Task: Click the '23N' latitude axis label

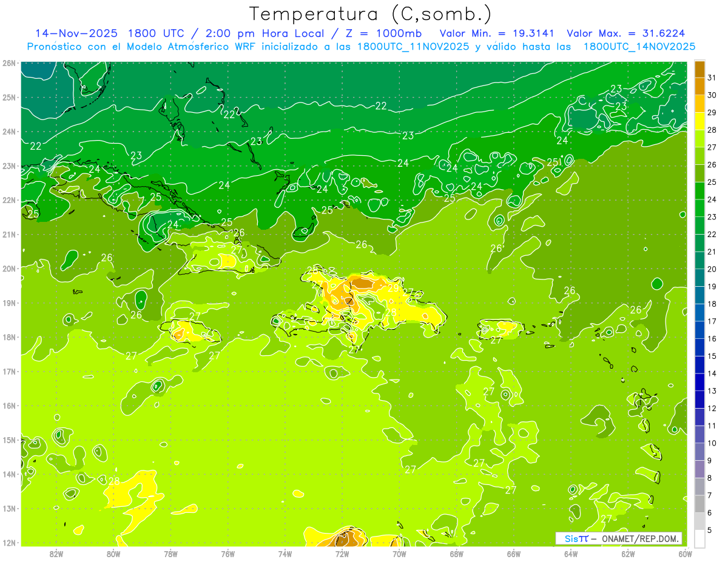Action: point(8,166)
